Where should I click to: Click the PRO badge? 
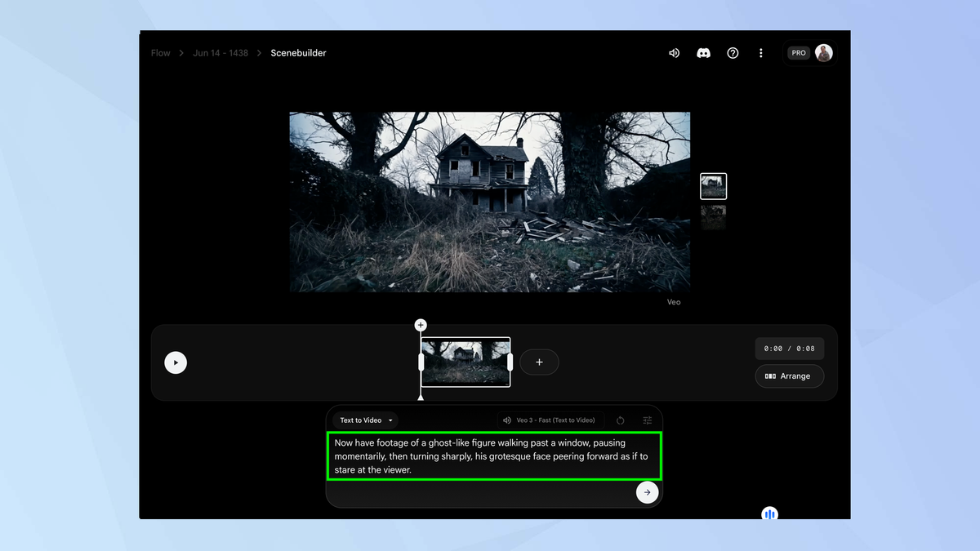pos(798,53)
